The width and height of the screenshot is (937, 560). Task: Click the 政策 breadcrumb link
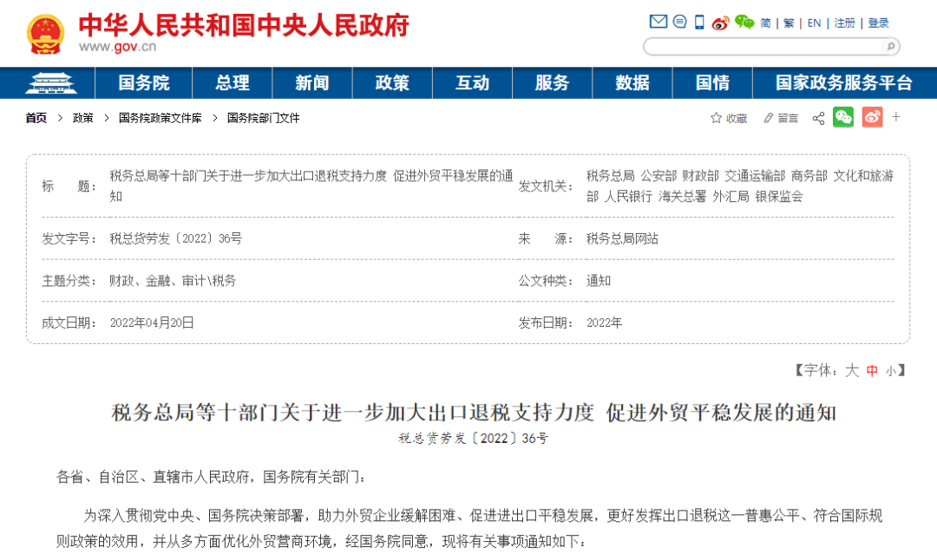coord(83,118)
